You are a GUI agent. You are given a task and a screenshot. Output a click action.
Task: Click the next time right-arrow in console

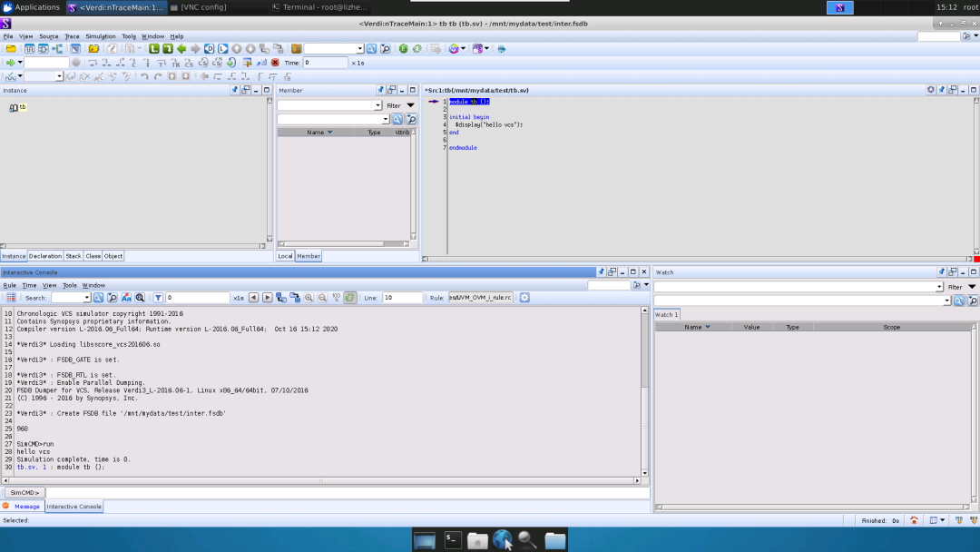[x=267, y=298]
